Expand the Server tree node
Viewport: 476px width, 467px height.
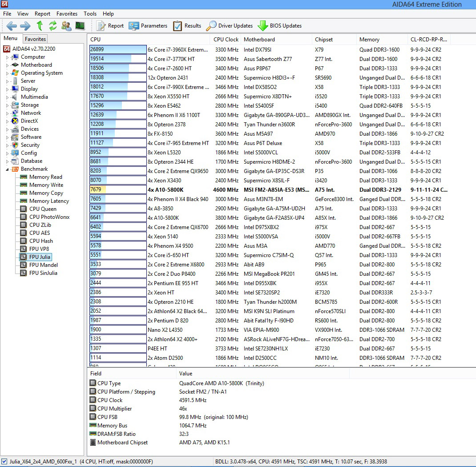[x=7, y=81]
